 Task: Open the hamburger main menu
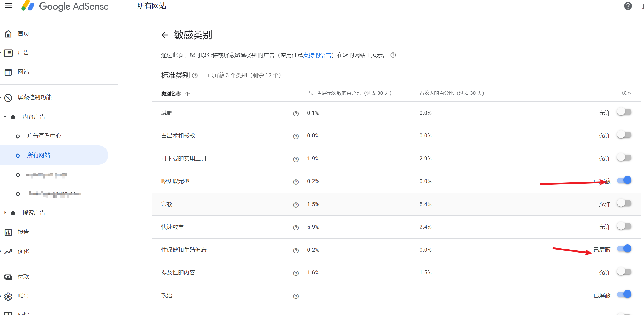coord(9,6)
